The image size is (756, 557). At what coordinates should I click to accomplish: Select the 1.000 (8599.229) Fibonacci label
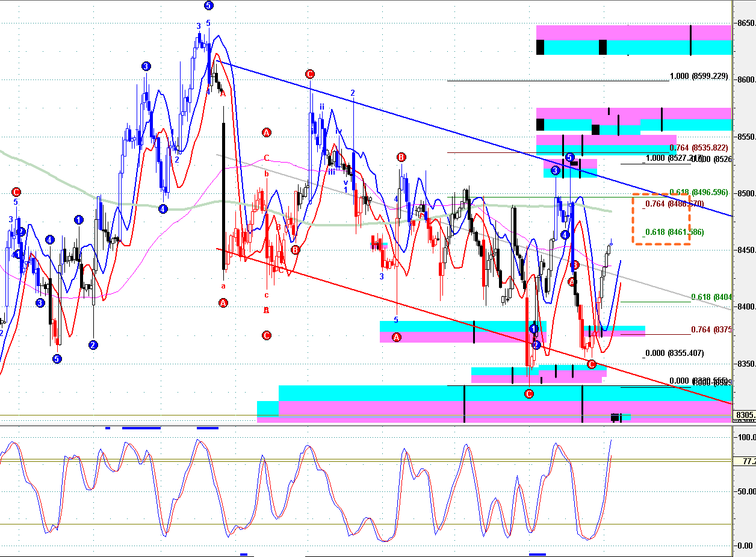point(699,76)
